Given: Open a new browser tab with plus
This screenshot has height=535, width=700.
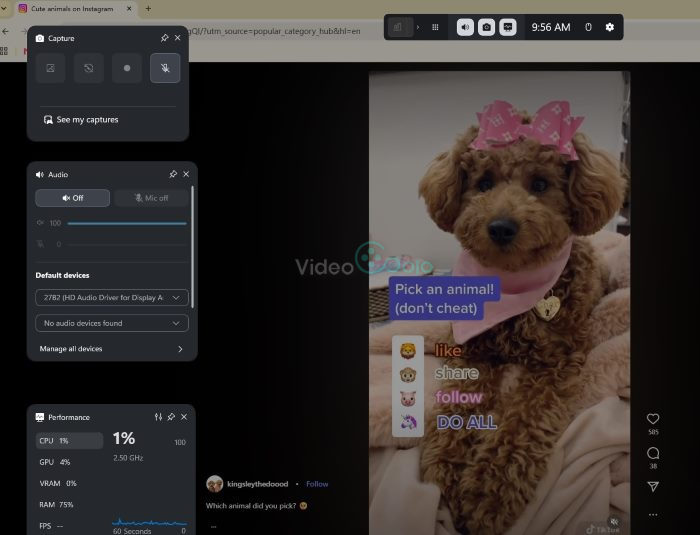Looking at the screenshot, I should [148, 8].
